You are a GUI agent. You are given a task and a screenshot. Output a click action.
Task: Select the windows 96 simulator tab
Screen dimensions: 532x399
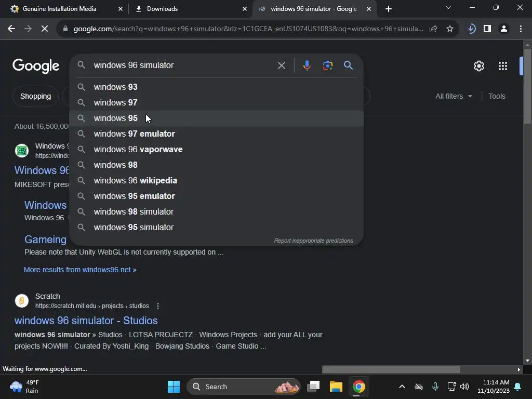tap(313, 9)
